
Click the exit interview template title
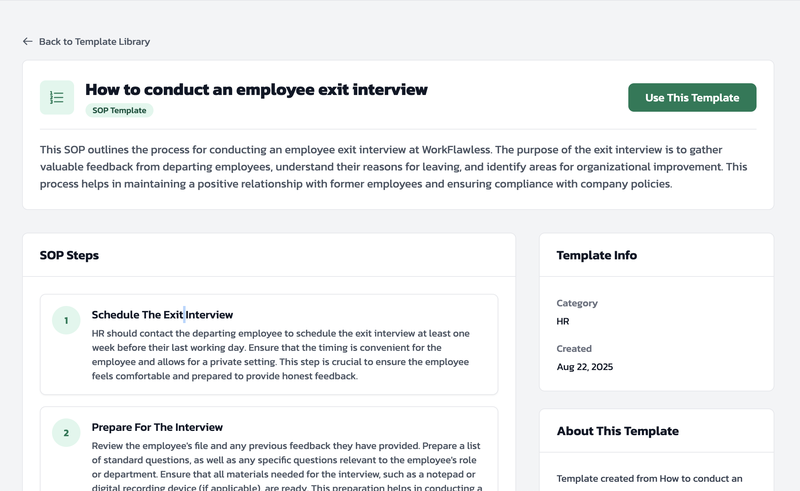pos(256,90)
